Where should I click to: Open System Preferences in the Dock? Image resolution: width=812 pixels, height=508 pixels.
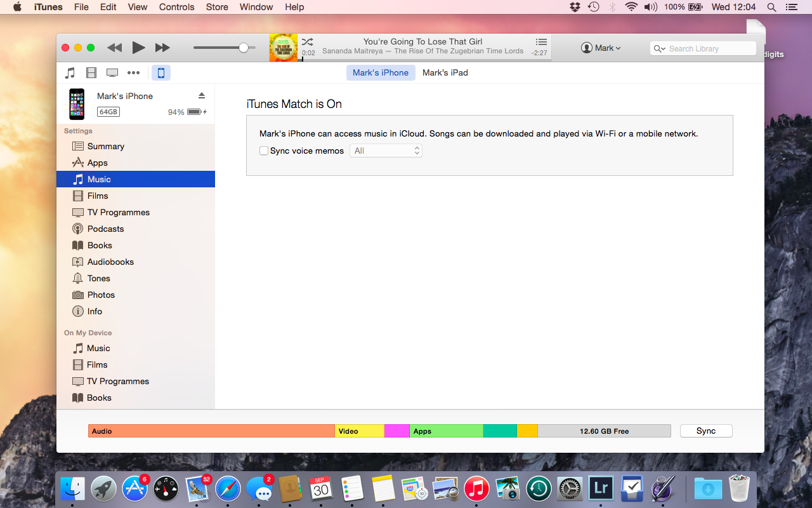coord(570,488)
